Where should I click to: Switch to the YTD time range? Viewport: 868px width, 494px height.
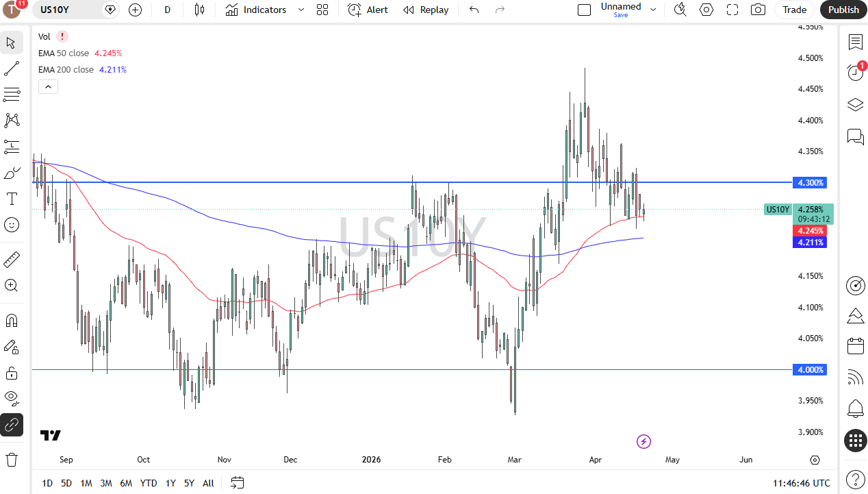[149, 483]
